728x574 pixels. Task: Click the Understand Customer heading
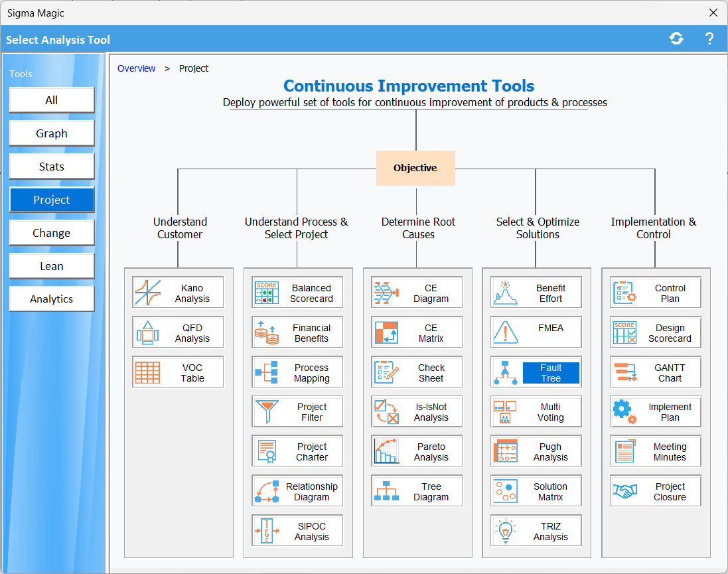(x=180, y=228)
